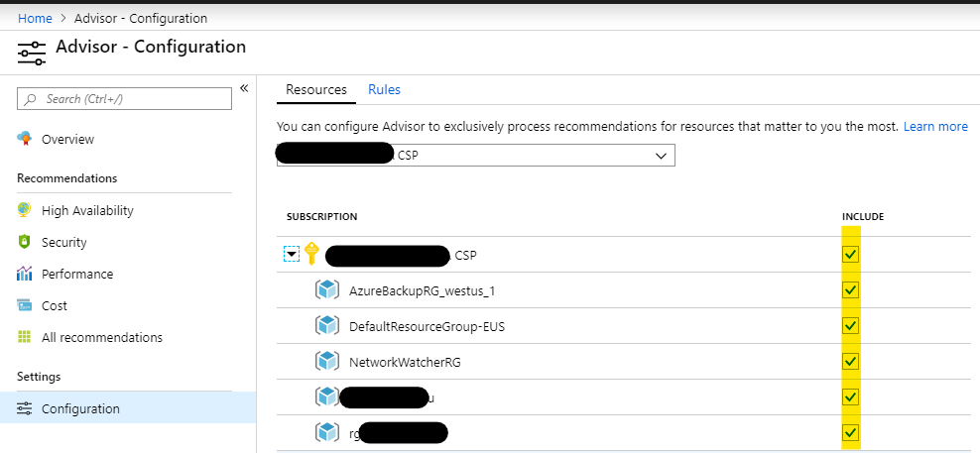Click the Cost icon in sidebar
The width and height of the screenshot is (980, 453).
click(x=25, y=305)
